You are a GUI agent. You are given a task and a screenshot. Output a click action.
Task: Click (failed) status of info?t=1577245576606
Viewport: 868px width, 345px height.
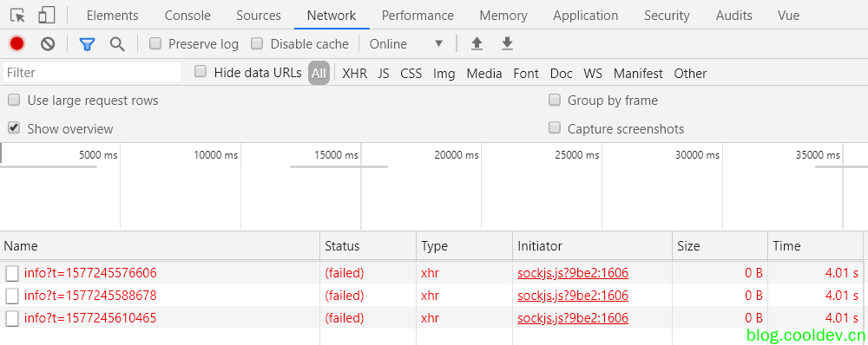[x=345, y=273]
